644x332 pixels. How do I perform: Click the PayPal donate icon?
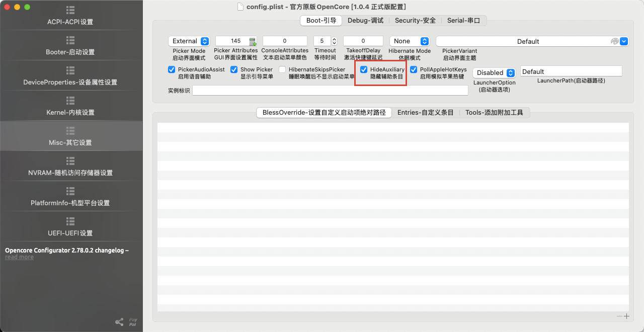133,322
